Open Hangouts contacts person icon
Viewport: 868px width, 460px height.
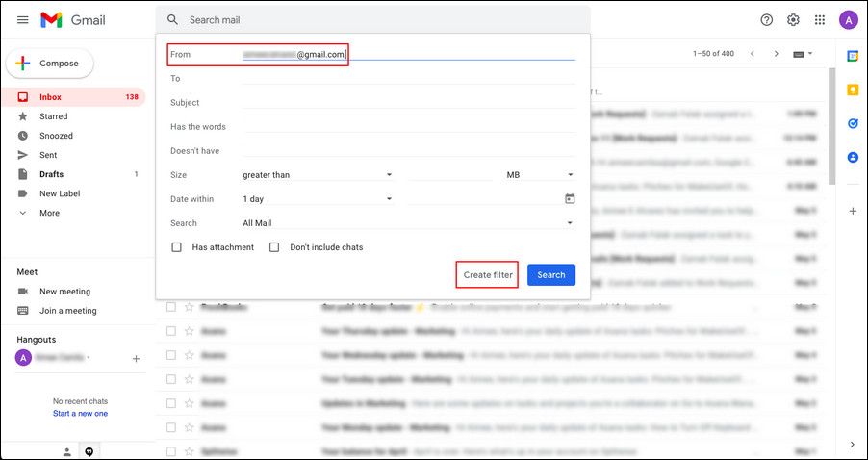pyautogui.click(x=67, y=452)
